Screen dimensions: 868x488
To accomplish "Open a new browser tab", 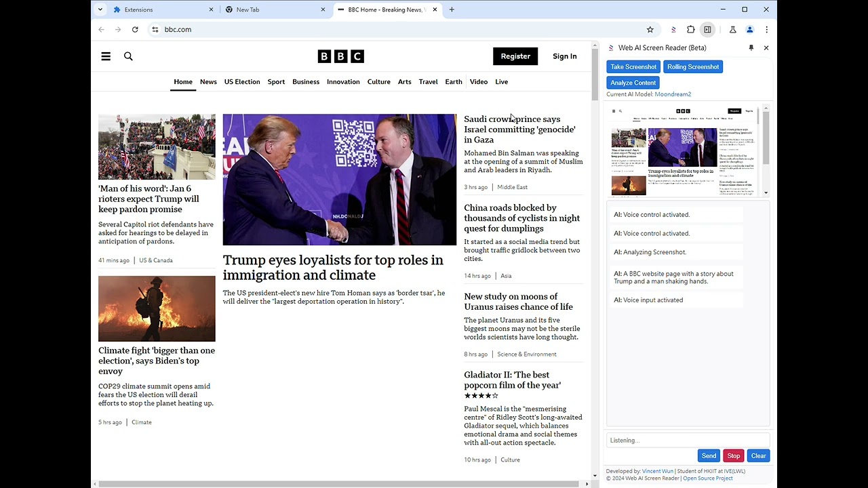I will 452,9.
